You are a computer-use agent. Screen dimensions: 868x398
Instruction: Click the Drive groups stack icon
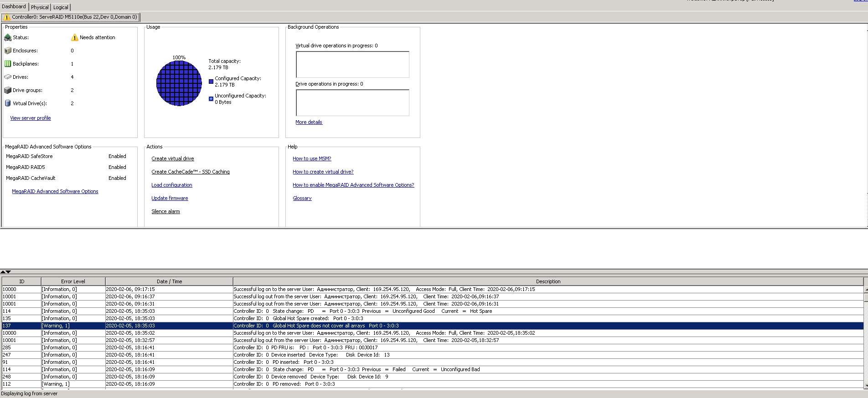8,90
